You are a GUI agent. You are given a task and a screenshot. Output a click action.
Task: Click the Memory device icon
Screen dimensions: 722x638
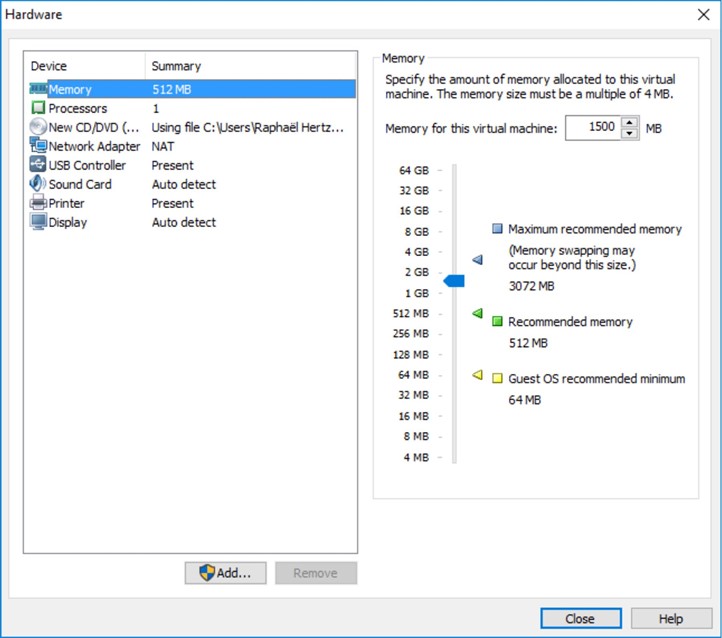pos(38,88)
